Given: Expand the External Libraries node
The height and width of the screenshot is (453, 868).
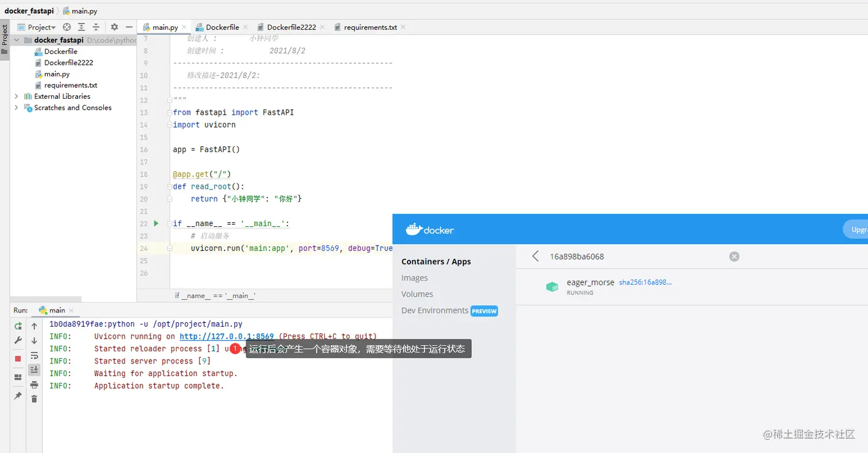Looking at the screenshot, I should pos(16,96).
